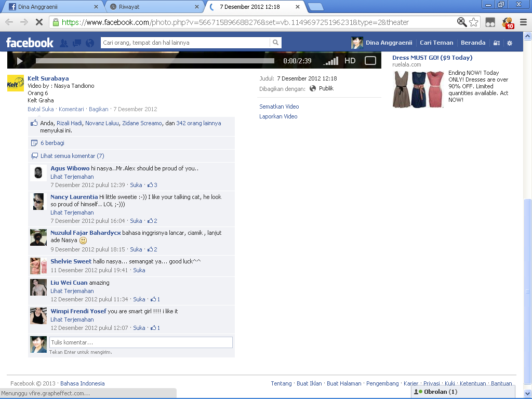Open the Dress MUST GO ad link
Image resolution: width=532 pixels, height=399 pixels.
coord(432,58)
